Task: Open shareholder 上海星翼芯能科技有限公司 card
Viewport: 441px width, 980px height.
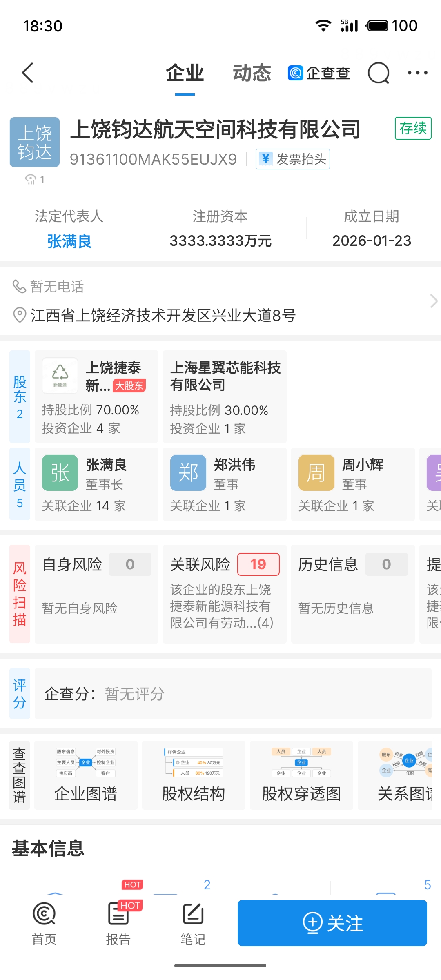Action: pyautogui.click(x=225, y=396)
